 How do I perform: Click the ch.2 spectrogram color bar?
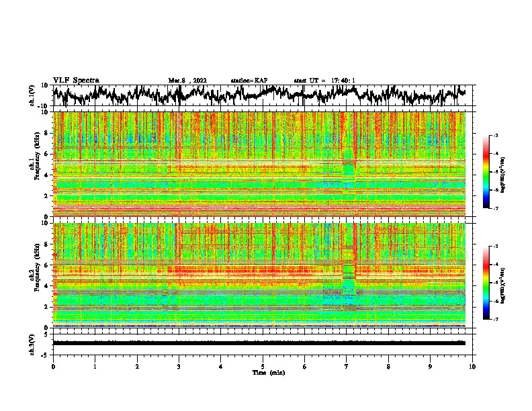486,283
